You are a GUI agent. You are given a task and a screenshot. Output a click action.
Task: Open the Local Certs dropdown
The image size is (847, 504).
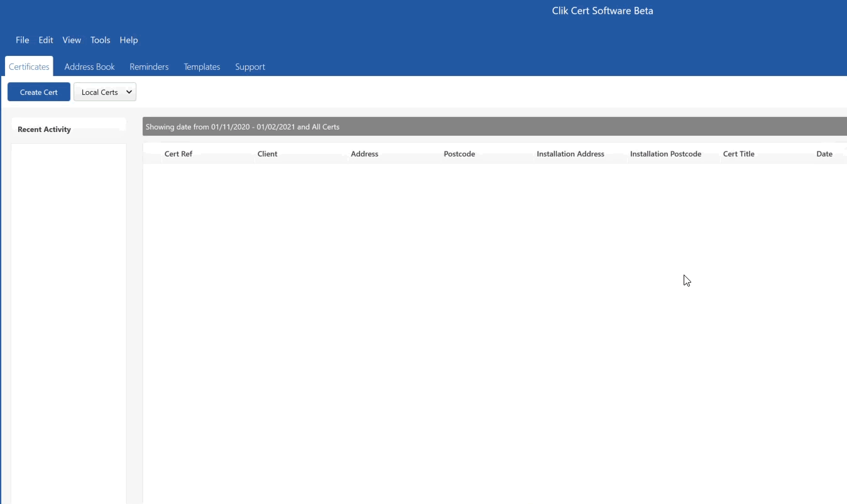104,92
